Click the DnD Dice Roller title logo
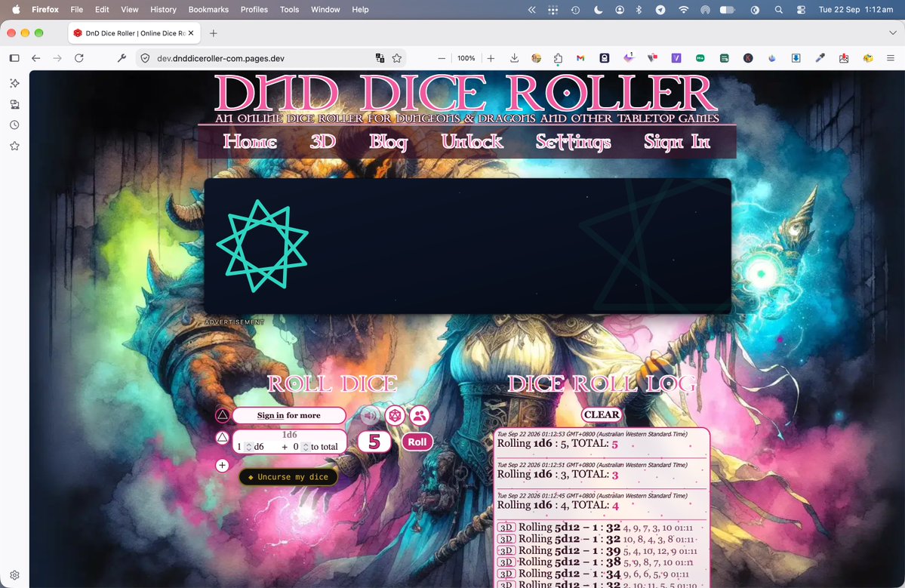Viewport: 905px width, 588px height. tap(466, 92)
